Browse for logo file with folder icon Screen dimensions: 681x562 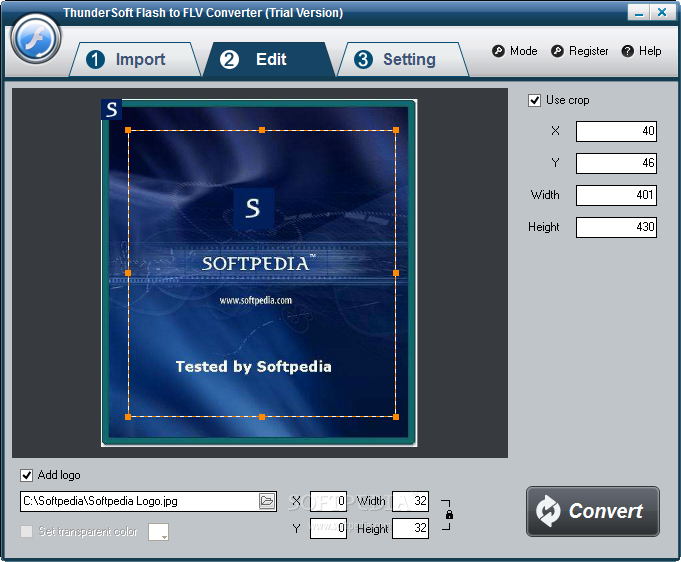coord(267,501)
